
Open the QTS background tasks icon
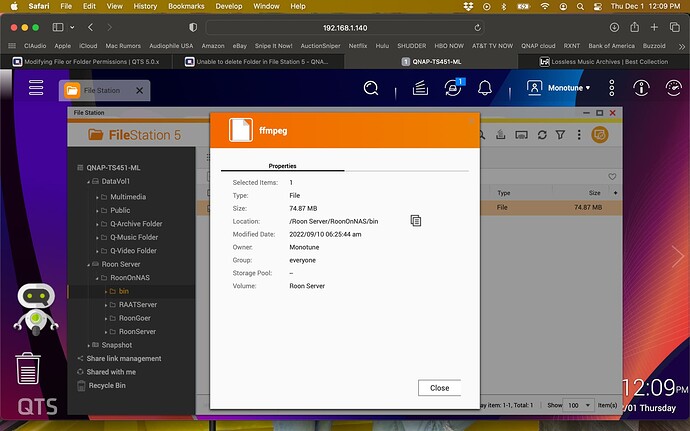[x=420, y=88]
